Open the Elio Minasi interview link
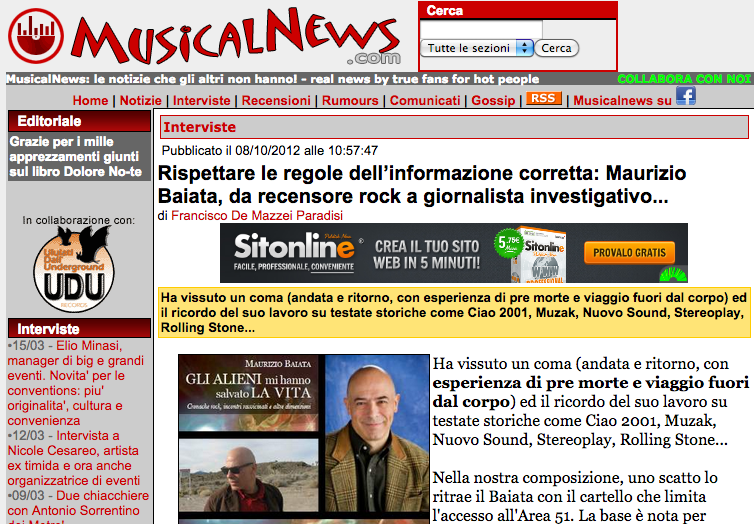Image resolution: width=754 pixels, height=524 pixels. click(75, 383)
